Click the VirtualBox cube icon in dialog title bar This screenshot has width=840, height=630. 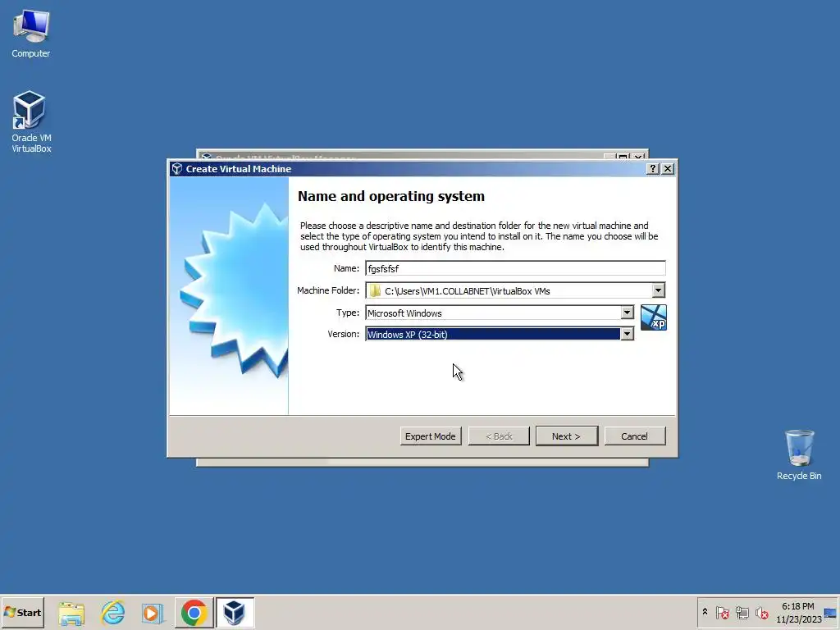click(x=177, y=169)
